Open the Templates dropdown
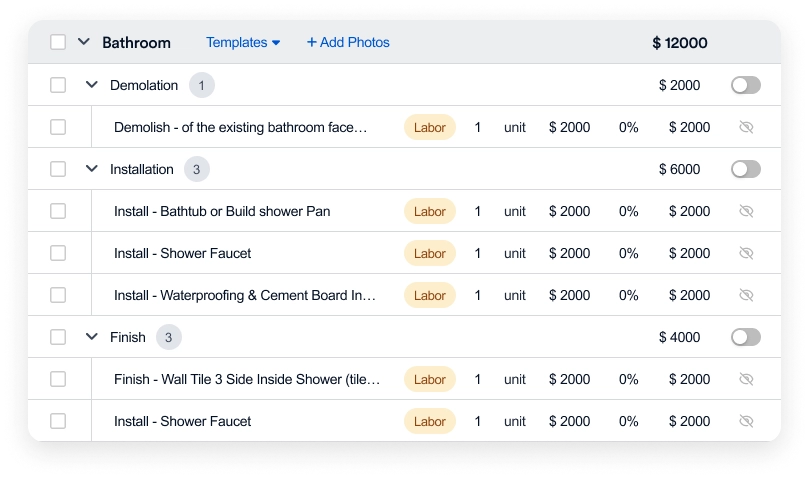This screenshot has height=478, width=809. [243, 43]
